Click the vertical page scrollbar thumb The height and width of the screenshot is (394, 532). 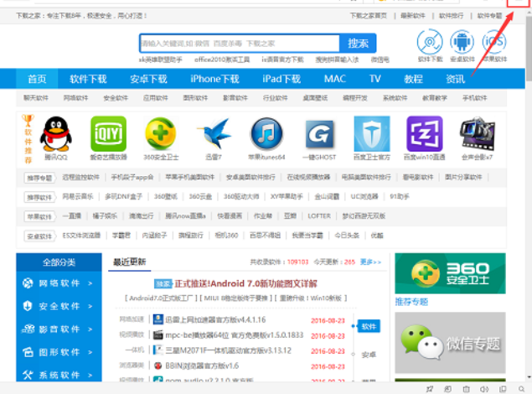(529, 48)
